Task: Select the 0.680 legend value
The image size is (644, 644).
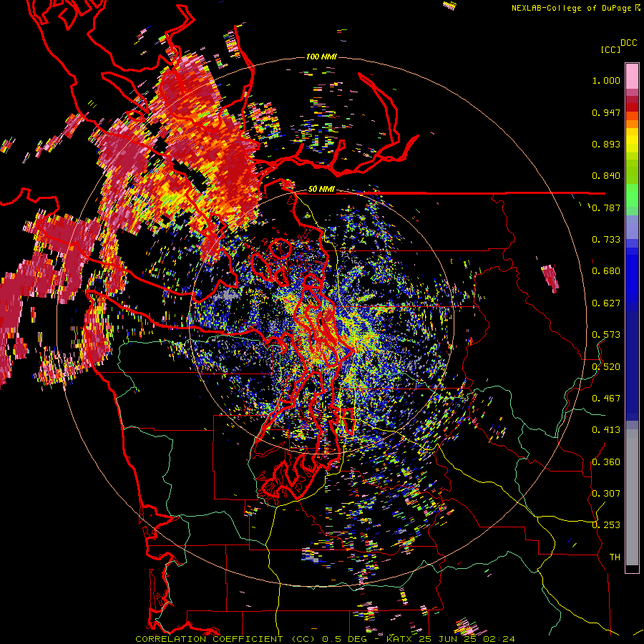Action: [x=606, y=271]
